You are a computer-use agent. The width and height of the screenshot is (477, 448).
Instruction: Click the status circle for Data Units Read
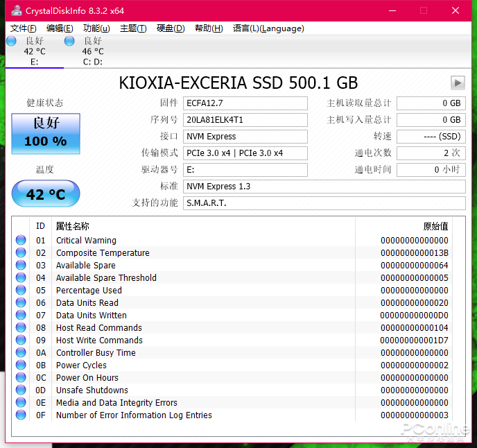(x=21, y=302)
